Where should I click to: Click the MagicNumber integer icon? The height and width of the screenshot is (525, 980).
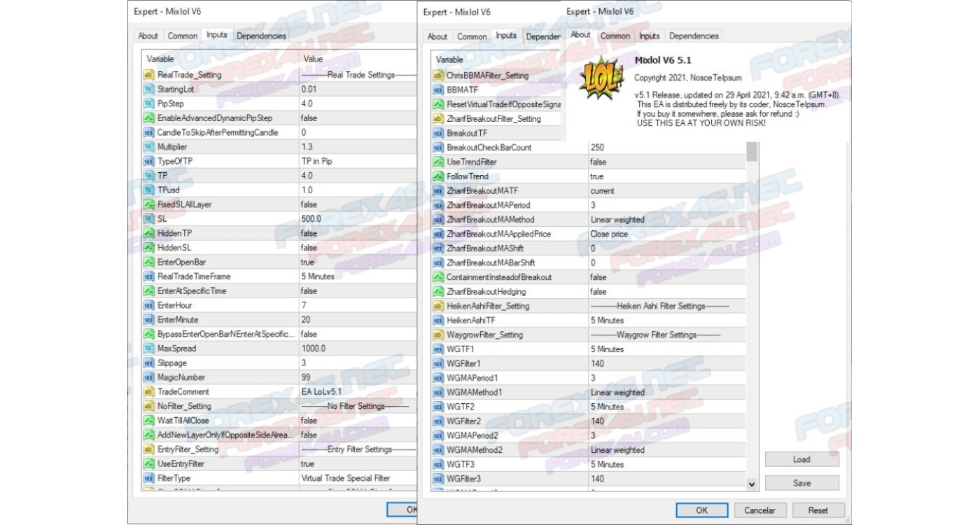click(x=148, y=377)
